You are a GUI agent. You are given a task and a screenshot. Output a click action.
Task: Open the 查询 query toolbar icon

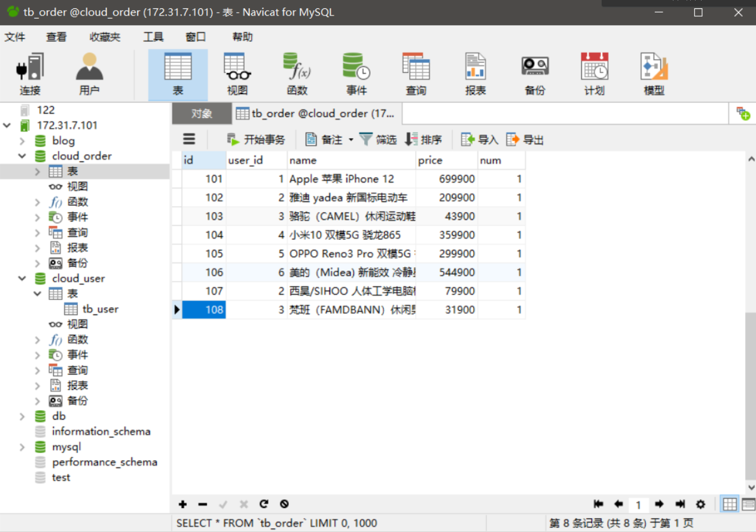point(416,75)
